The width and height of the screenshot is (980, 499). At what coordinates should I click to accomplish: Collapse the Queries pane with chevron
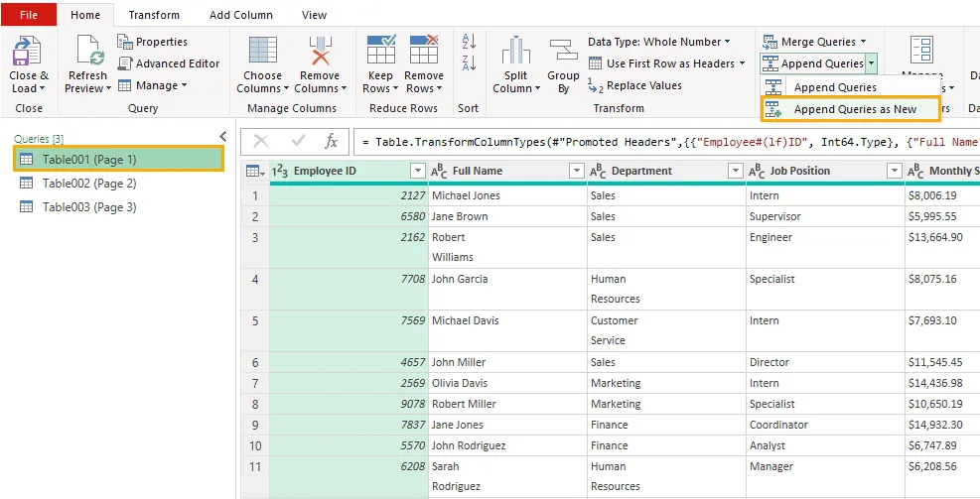click(223, 137)
